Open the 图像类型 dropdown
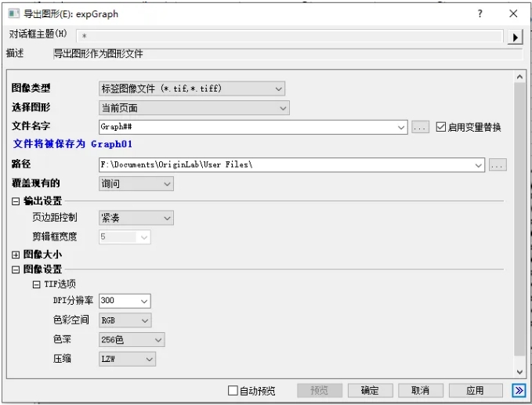Image resolution: width=532 pixels, height=405 pixels. tap(192, 89)
